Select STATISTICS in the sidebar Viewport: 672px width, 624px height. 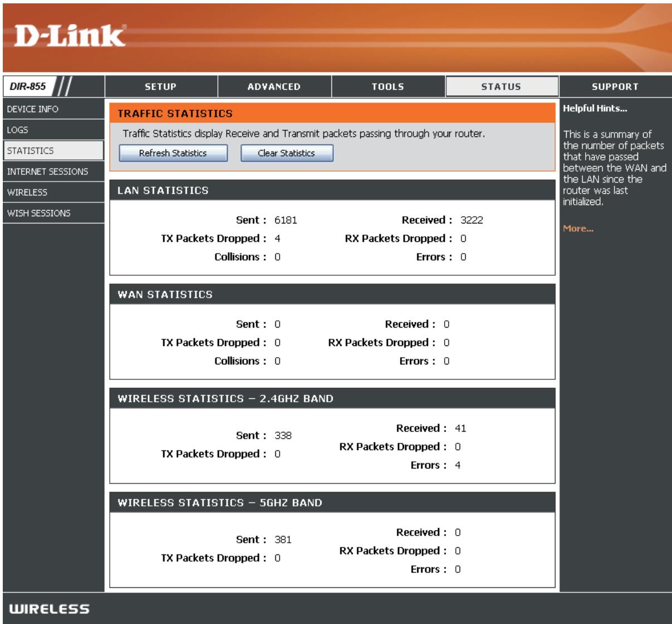point(52,150)
